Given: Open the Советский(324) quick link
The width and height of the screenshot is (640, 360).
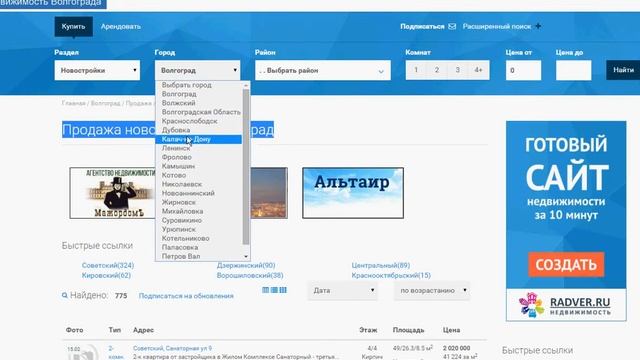Looking at the screenshot, I should (108, 265).
